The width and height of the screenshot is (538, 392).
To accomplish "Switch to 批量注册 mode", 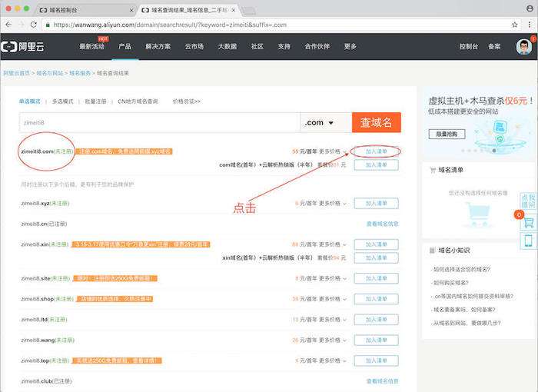I will pos(96,101).
